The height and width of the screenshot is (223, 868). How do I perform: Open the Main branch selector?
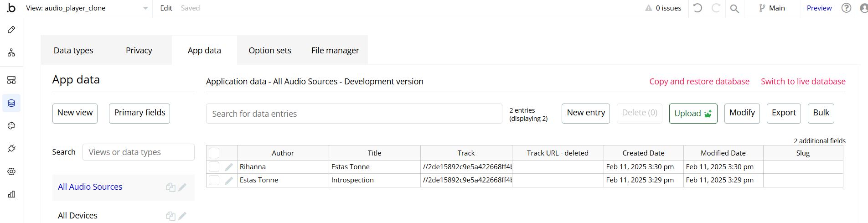(x=772, y=8)
